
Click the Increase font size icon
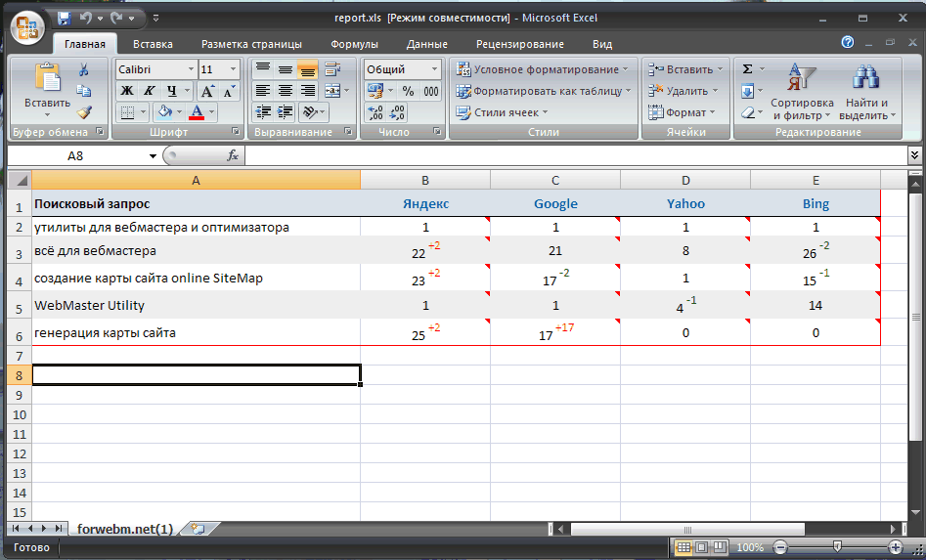tap(210, 91)
